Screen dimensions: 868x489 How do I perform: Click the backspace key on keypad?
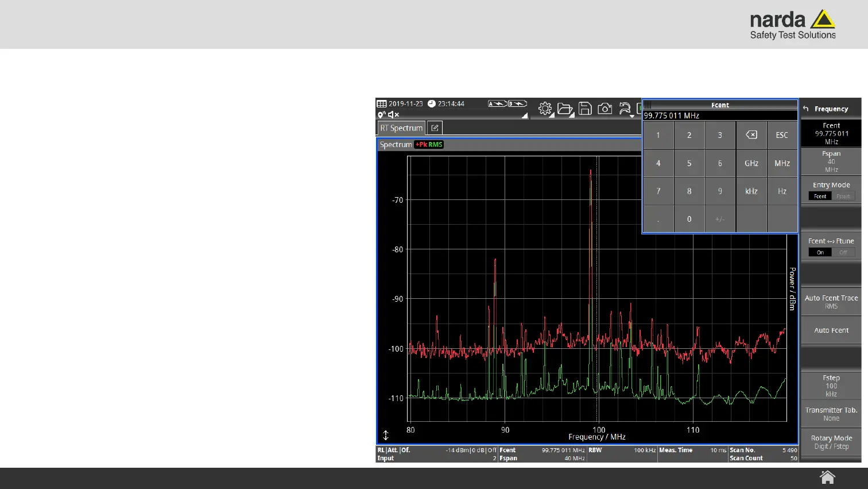tap(751, 135)
